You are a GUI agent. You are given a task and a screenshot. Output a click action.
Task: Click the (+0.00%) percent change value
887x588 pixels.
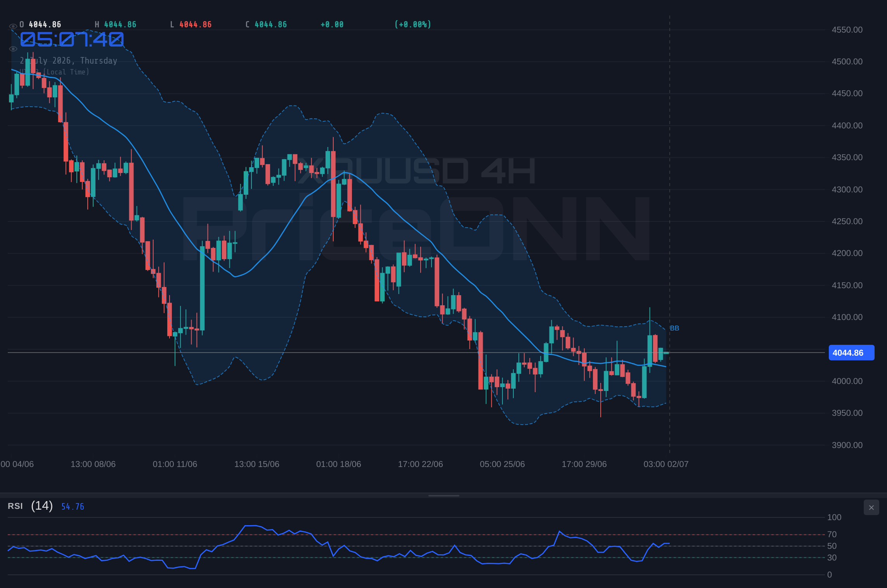tap(412, 24)
